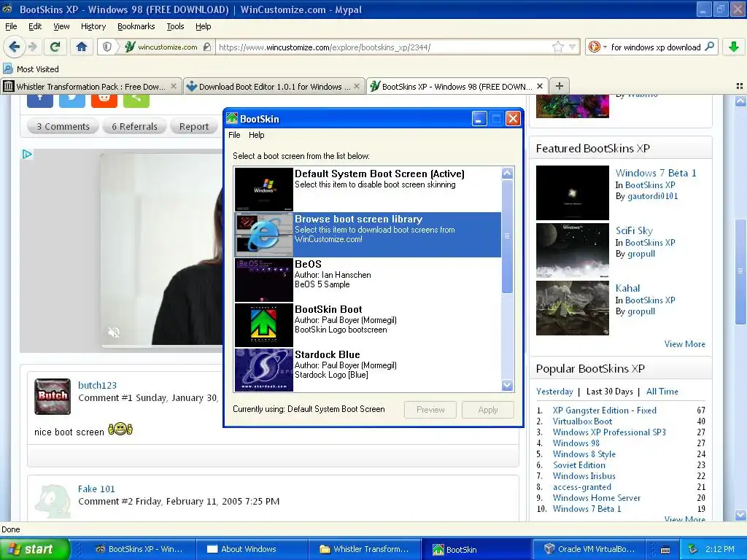Viewport: 747px width, 560px height.
Task: Switch to Download Boot Editor tab
Action: click(x=274, y=86)
